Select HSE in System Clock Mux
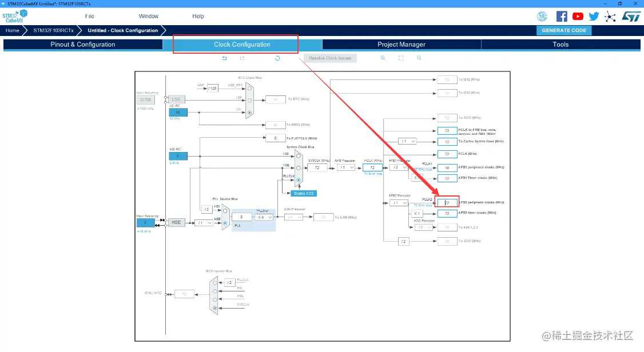 coord(299,168)
